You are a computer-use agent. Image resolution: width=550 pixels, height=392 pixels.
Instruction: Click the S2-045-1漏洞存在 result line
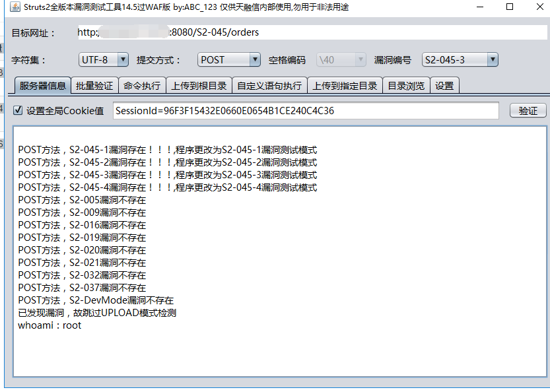[x=168, y=150]
